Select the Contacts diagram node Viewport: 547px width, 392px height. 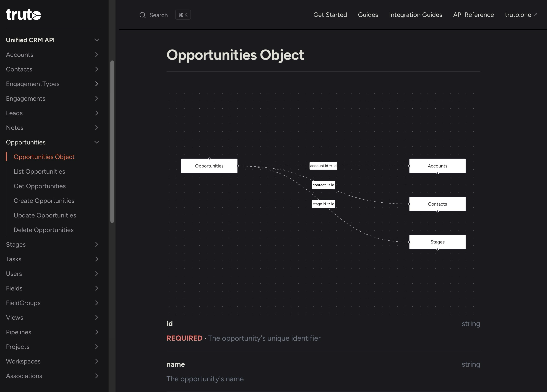click(x=437, y=204)
